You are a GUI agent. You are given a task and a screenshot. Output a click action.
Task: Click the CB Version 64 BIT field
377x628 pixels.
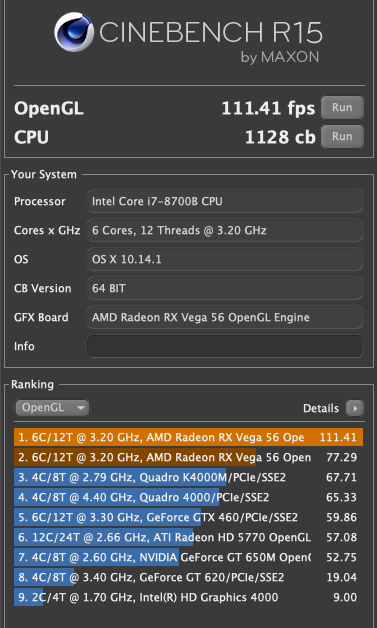(225, 288)
